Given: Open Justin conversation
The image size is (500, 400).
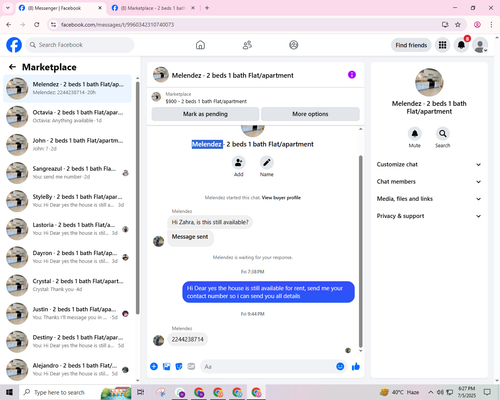Looking at the screenshot, I should click(67, 313).
